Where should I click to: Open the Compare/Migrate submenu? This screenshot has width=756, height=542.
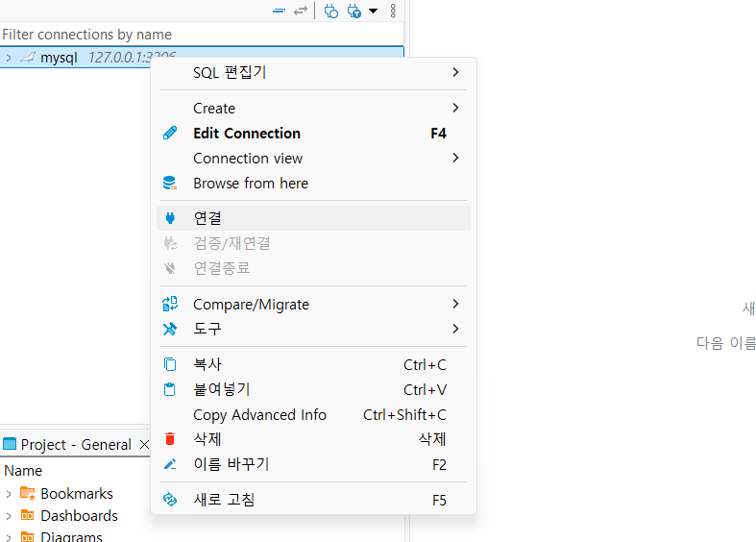(313, 305)
